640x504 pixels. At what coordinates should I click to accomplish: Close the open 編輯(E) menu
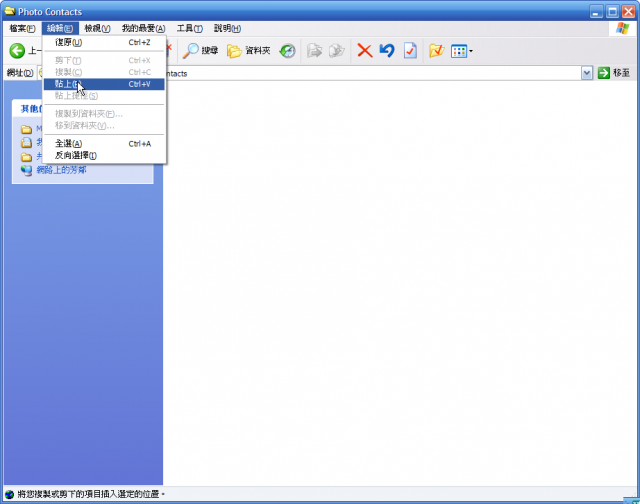[60, 28]
